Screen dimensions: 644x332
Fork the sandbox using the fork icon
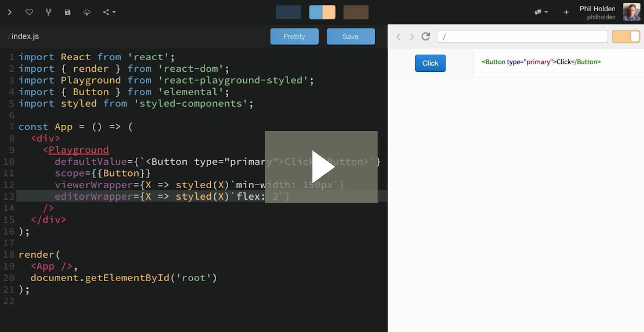48,12
